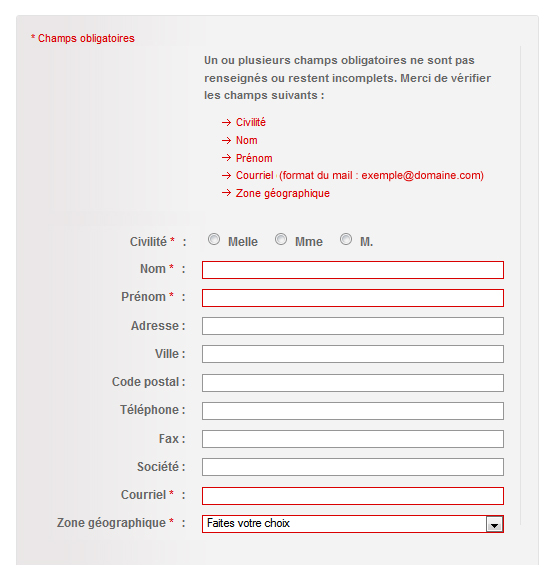Click into the Adresse field

(353, 326)
